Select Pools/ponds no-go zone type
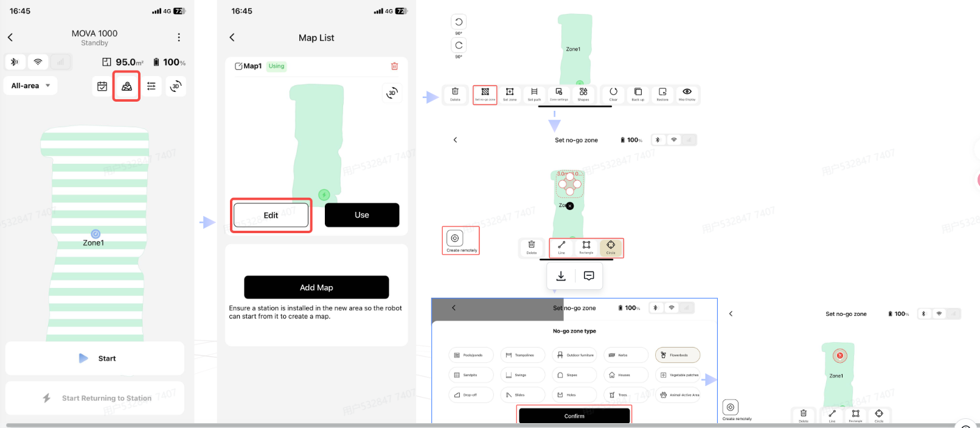 point(471,355)
